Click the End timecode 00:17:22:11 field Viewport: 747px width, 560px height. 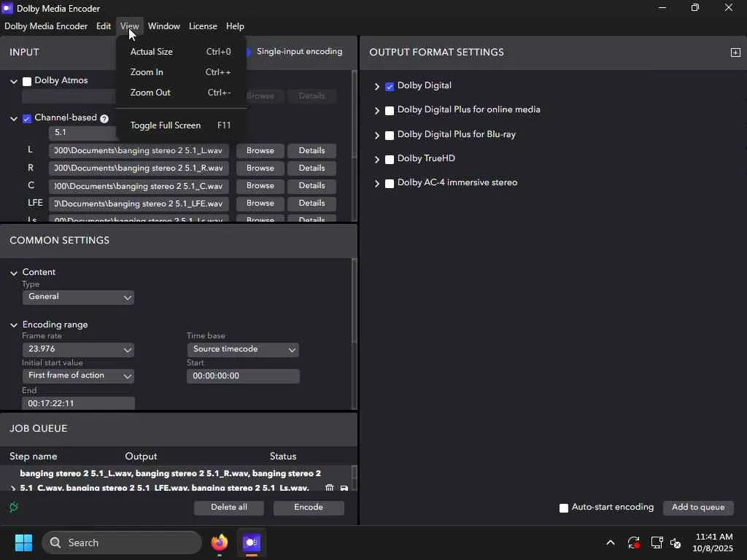pos(78,403)
